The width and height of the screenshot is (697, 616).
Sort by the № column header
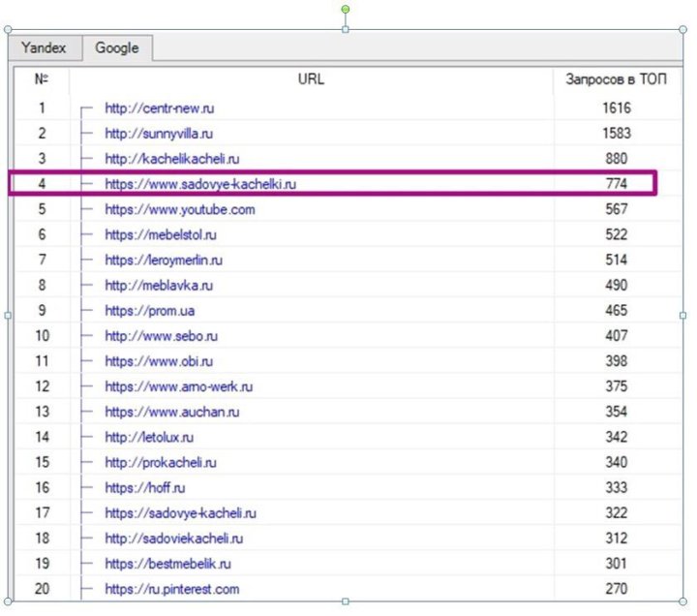coord(42,79)
